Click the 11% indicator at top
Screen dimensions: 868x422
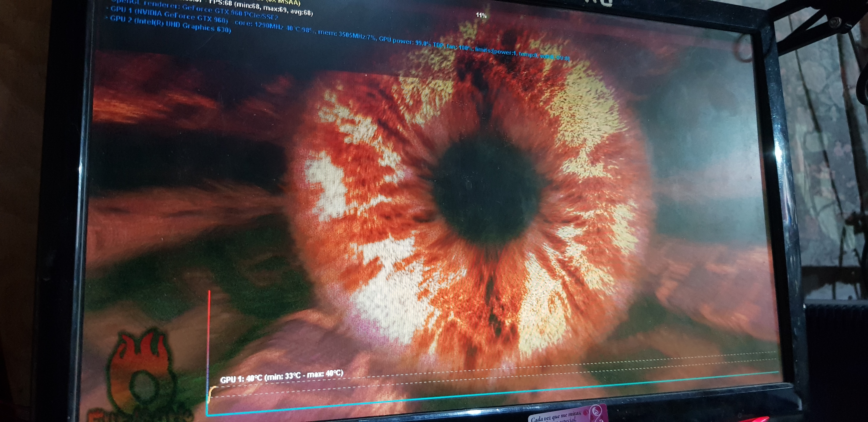click(481, 15)
